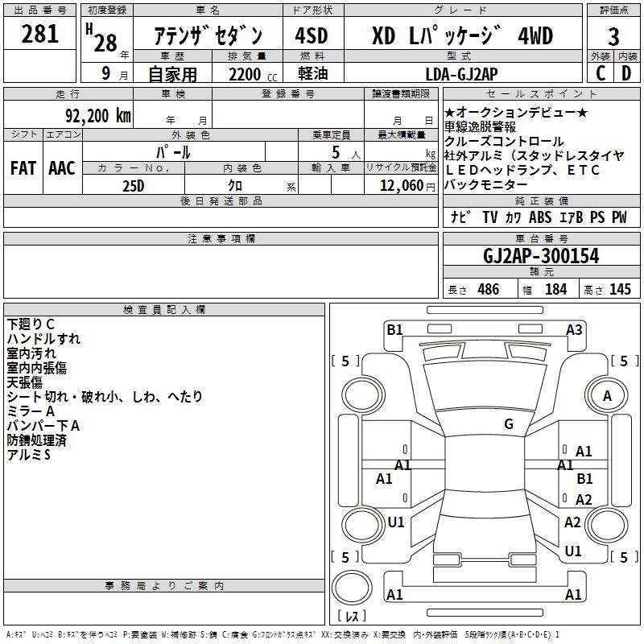Click the color number '25D'

tap(134, 186)
